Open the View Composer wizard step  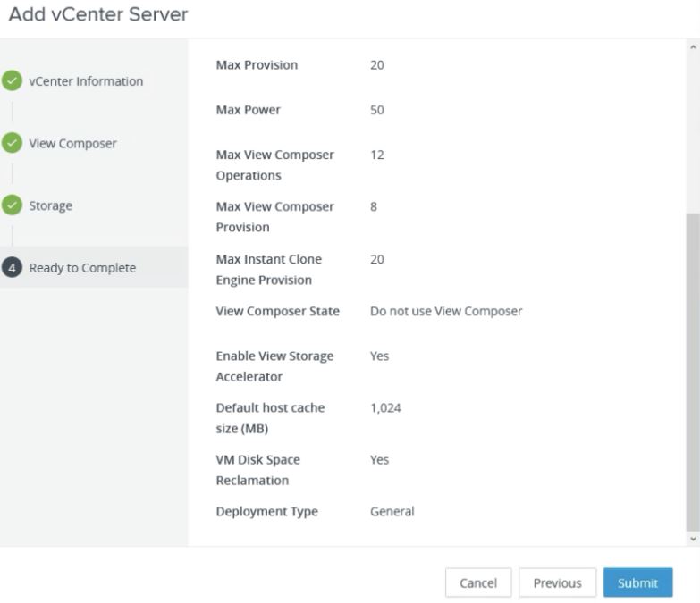point(72,144)
